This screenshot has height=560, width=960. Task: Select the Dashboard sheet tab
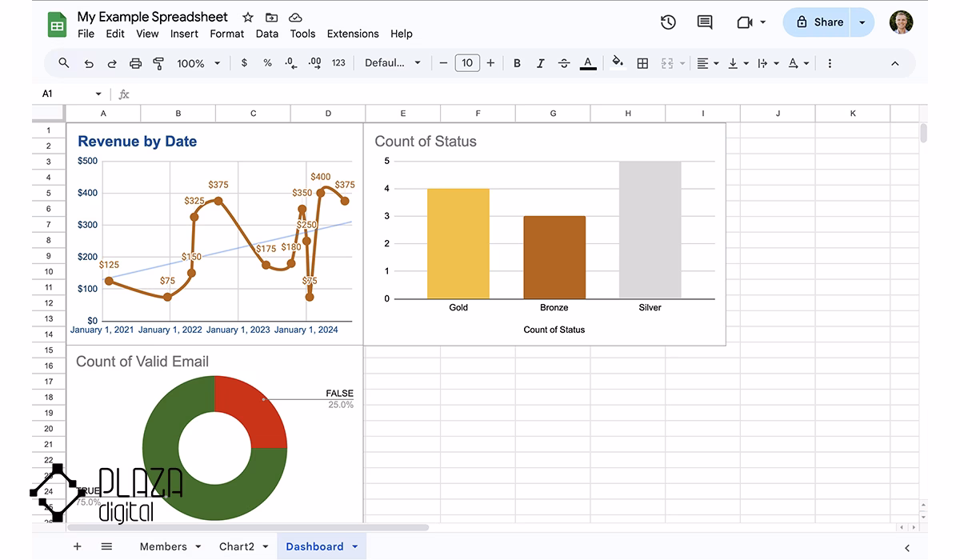[314, 546]
